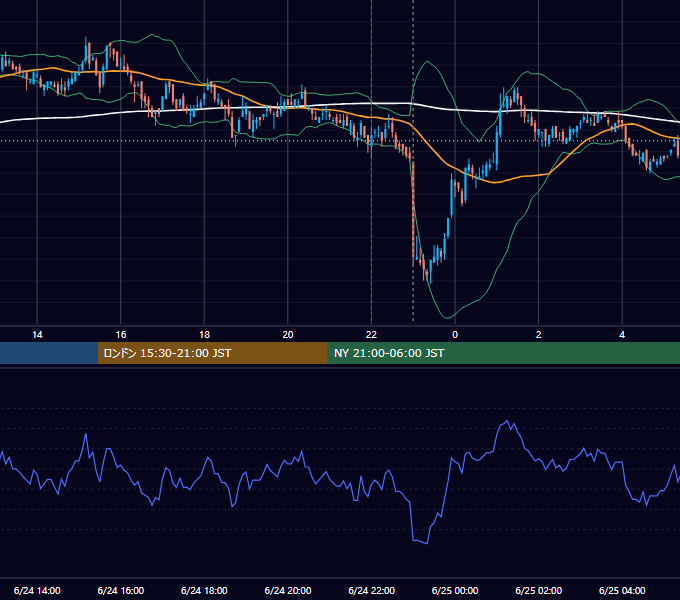
Task: Click the 0 hour label on price chart axis
Action: (455, 335)
